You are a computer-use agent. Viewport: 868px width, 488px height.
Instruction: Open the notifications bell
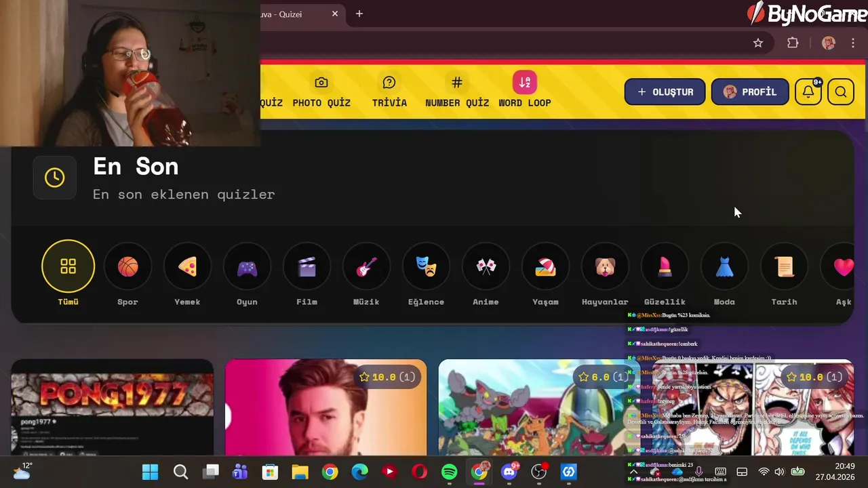pyautogui.click(x=808, y=91)
